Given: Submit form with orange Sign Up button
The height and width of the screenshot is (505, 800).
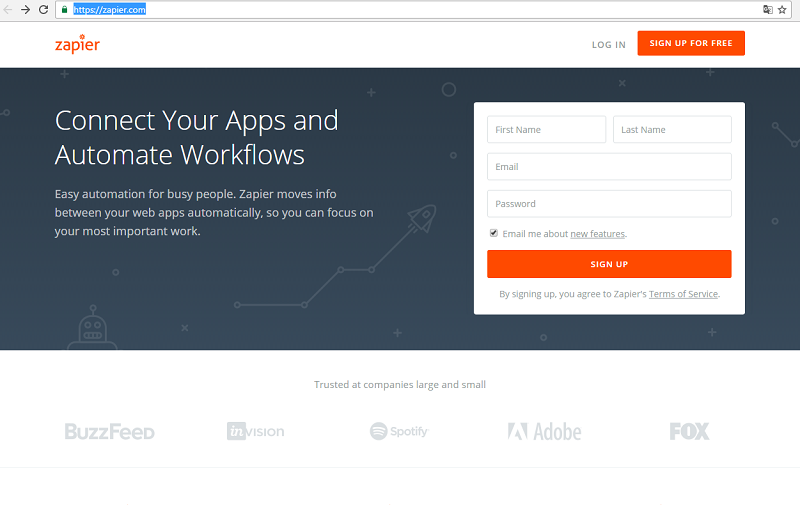Looking at the screenshot, I should (x=609, y=264).
